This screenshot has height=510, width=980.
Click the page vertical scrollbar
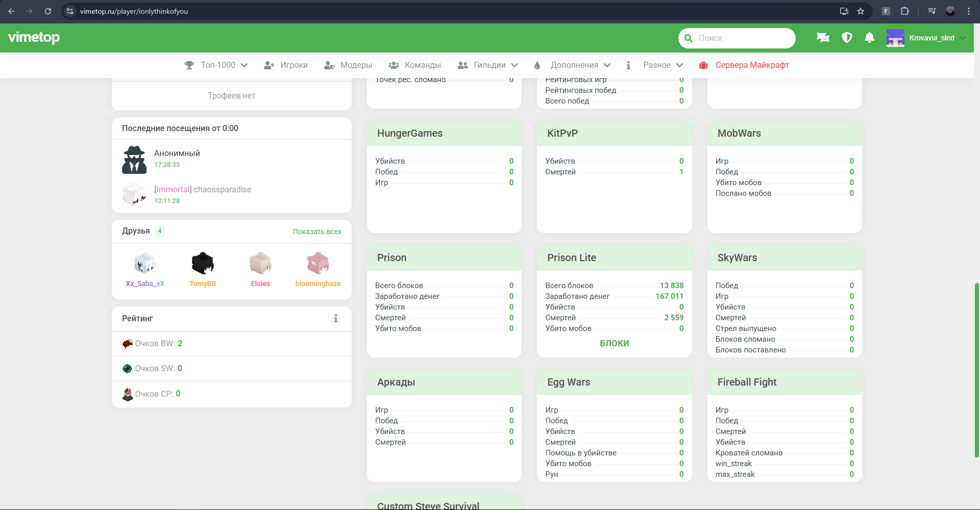click(x=976, y=370)
